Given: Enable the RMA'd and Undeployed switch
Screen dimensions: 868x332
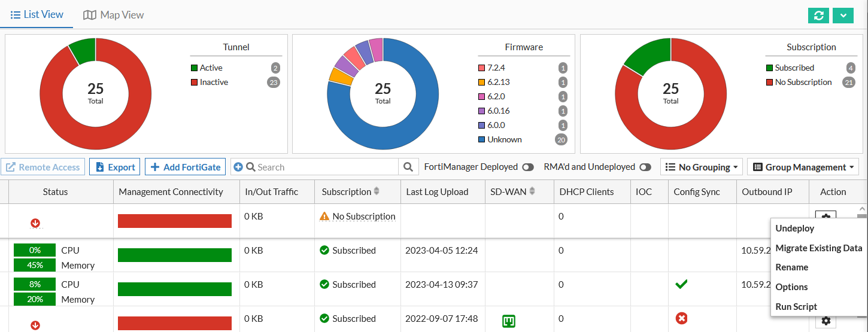Looking at the screenshot, I should [645, 167].
